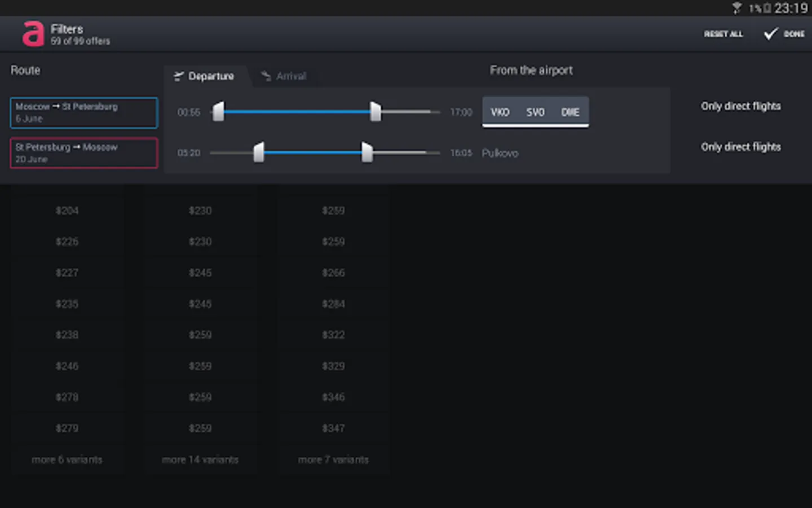Click the right handle of 05:20–16:05 slider
812x508 pixels.
tap(367, 152)
